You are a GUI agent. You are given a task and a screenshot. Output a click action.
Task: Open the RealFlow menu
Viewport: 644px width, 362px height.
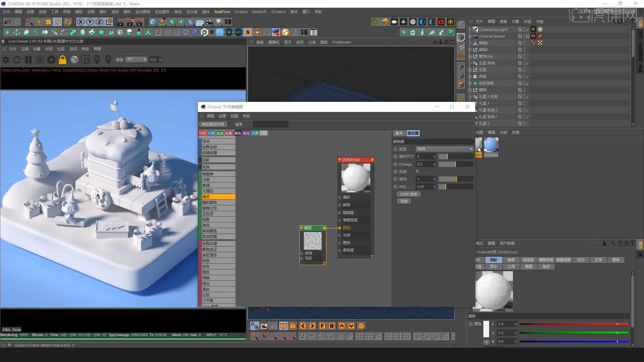click(x=222, y=12)
